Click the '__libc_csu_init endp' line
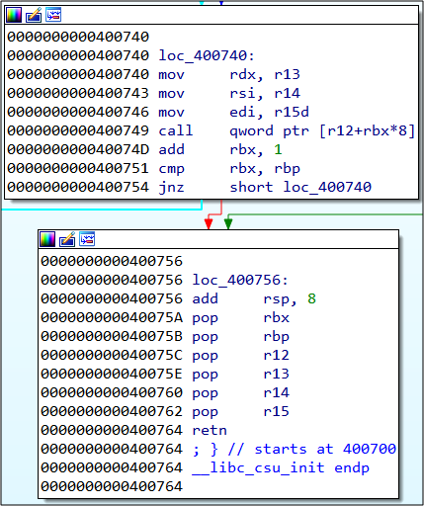This screenshot has height=506, width=424. (281, 468)
